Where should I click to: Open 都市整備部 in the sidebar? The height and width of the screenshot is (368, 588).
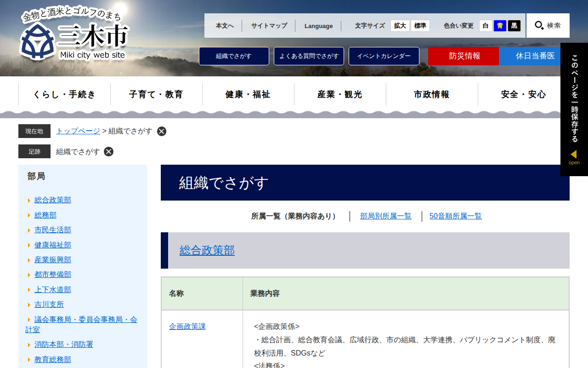click(53, 275)
